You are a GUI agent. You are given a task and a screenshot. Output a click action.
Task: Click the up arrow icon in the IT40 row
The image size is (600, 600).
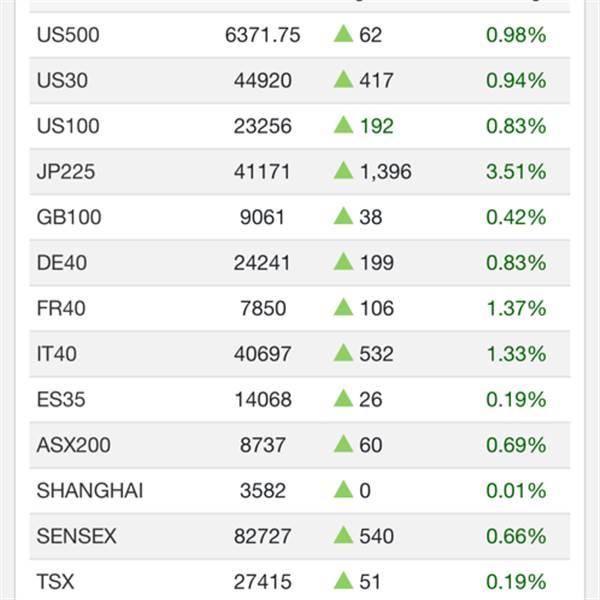(343, 353)
